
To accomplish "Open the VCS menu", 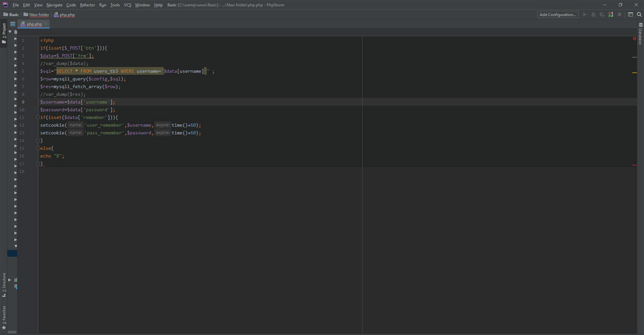I will click(127, 5).
